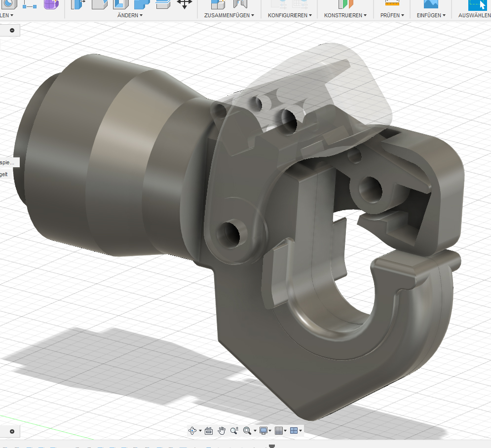The image size is (491, 448).
Task: Activate the Orbit navigation tool
Action: 192,431
